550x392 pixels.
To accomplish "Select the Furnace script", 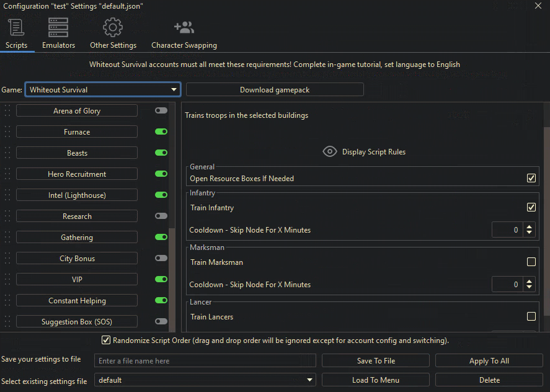I will 77,131.
